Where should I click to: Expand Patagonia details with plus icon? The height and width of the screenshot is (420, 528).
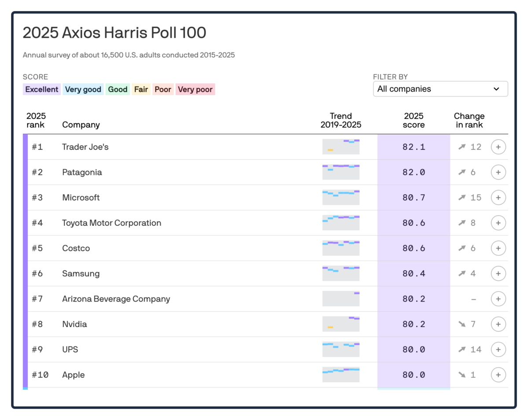coord(498,172)
